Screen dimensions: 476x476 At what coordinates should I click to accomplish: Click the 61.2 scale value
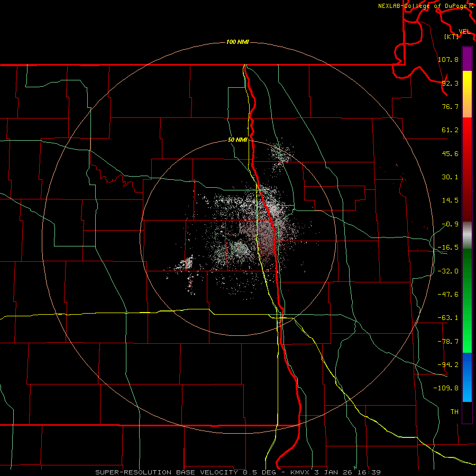(x=450, y=130)
